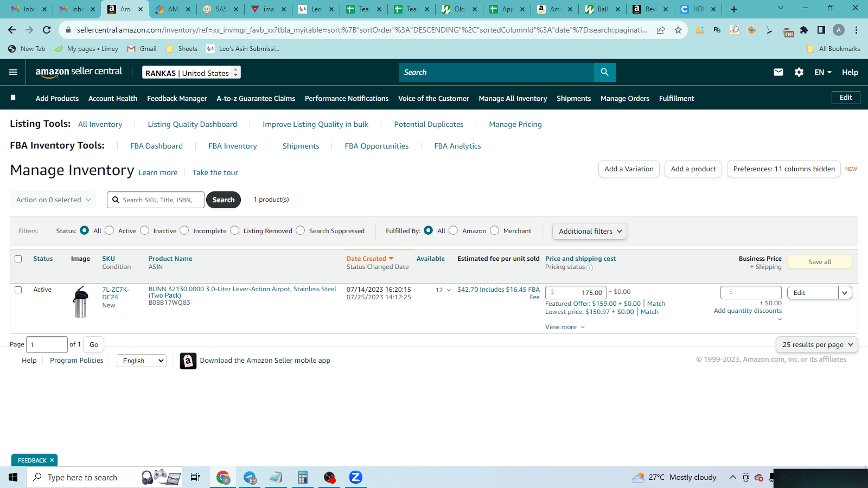Open the Action on 0 selected dropdown

(53, 200)
